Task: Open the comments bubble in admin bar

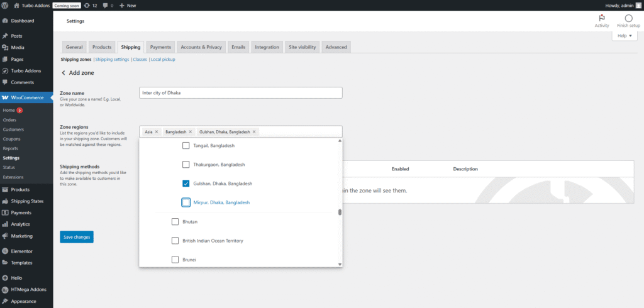Action: [x=108, y=5]
